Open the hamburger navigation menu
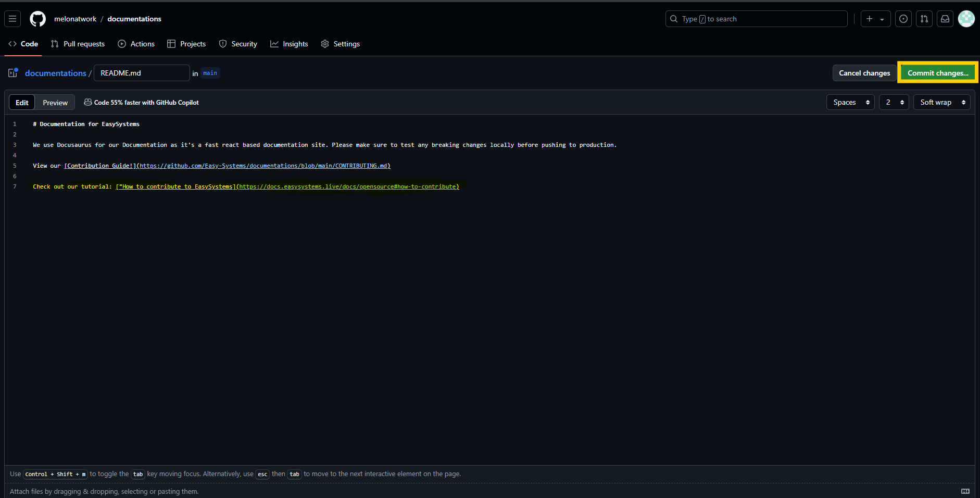 click(x=12, y=19)
